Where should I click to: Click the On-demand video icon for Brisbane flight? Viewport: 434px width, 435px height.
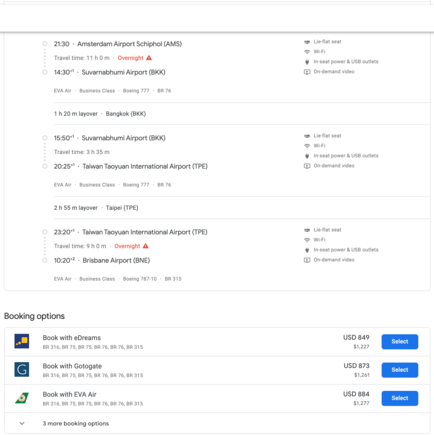click(307, 260)
